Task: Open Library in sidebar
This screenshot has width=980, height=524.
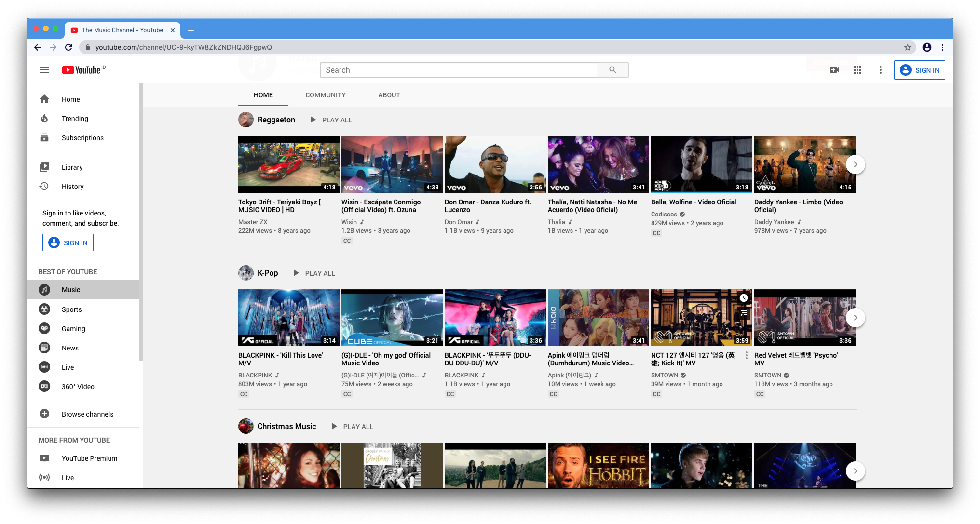Action: tap(83, 167)
